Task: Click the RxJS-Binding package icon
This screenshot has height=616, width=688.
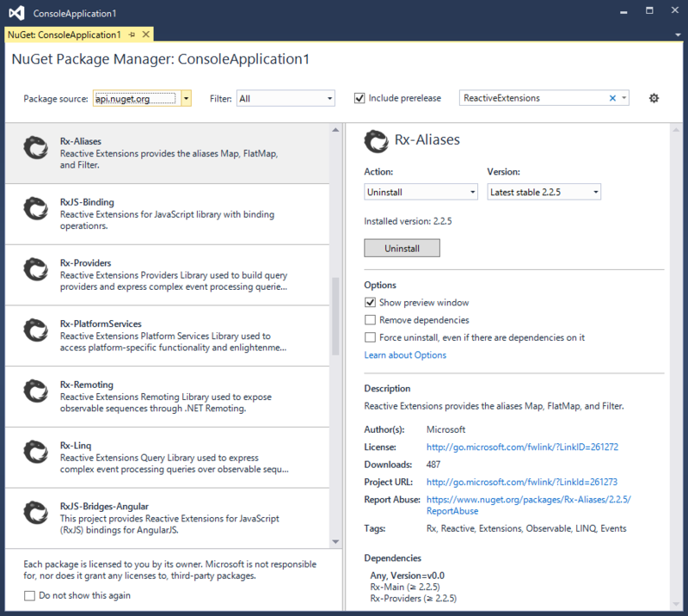Action: (35, 208)
